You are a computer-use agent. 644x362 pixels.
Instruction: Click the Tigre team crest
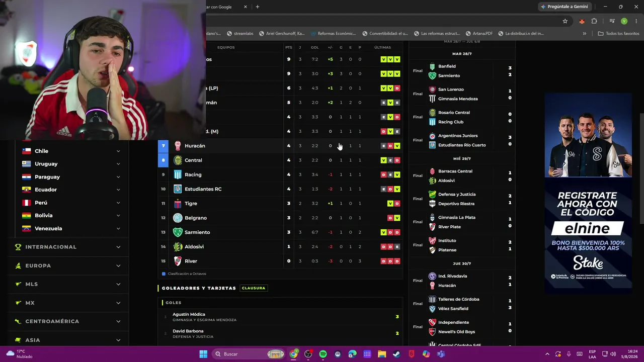click(178, 204)
